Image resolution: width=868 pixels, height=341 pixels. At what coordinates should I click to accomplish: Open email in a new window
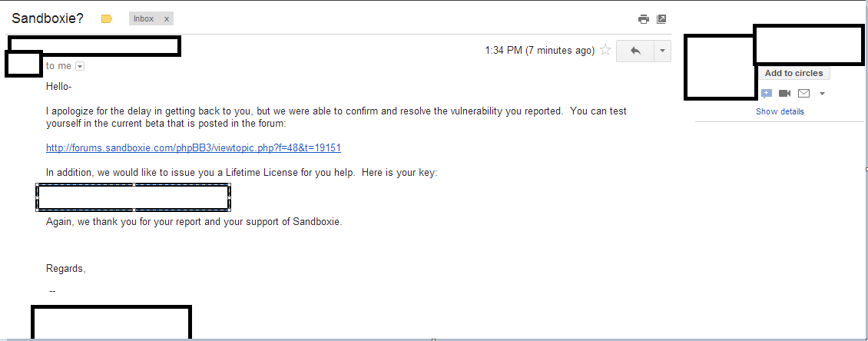661,19
